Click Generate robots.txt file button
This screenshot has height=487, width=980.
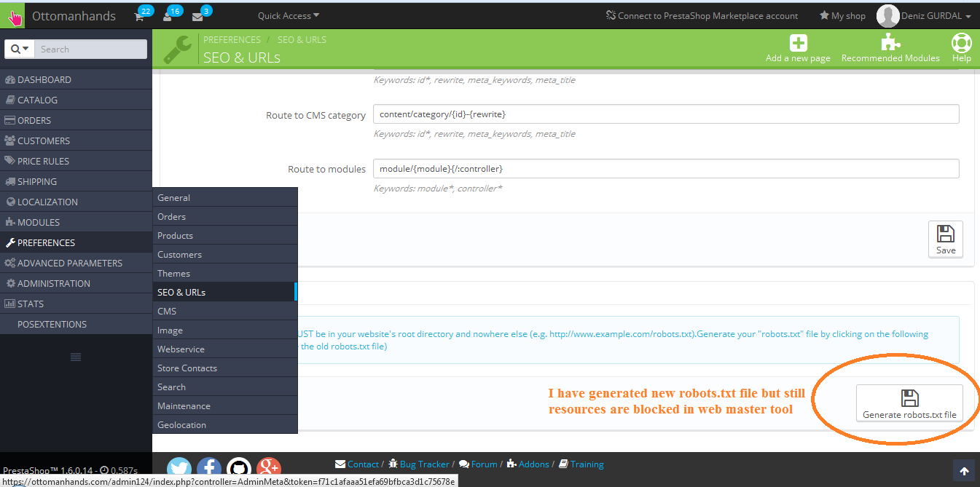909,403
